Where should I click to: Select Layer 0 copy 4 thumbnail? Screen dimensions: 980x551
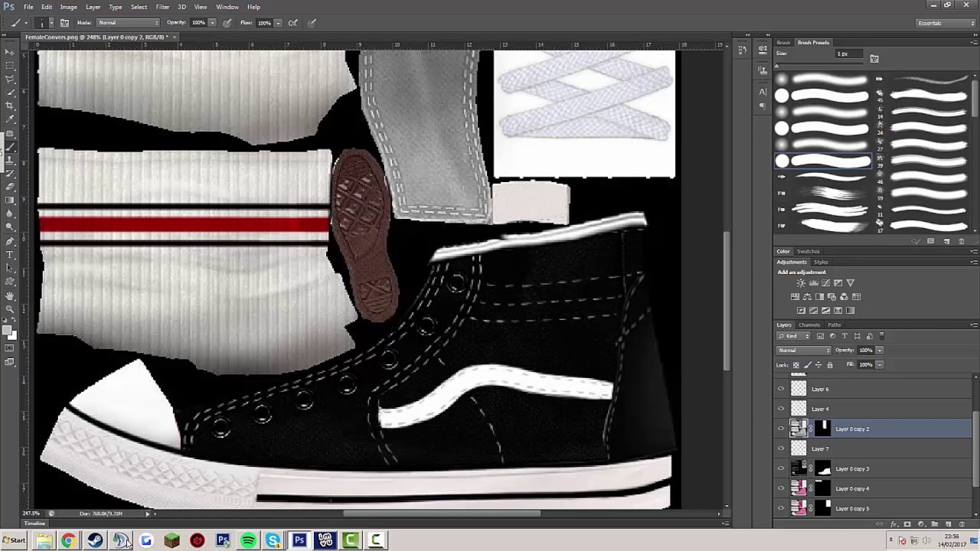[x=799, y=488]
